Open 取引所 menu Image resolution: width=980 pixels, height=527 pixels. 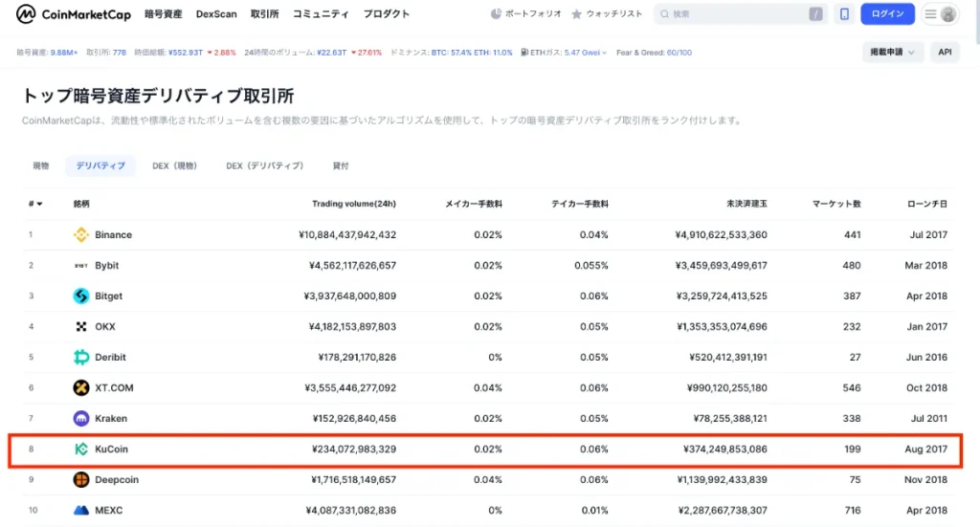pyautogui.click(x=264, y=13)
